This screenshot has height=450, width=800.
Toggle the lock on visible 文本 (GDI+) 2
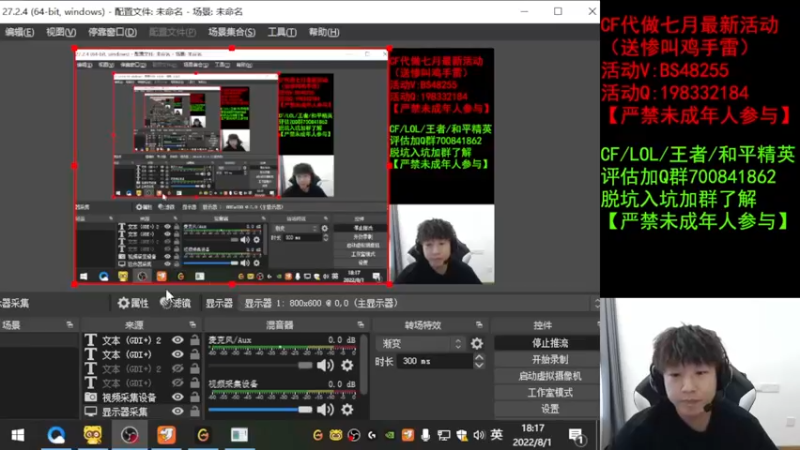tap(194, 340)
